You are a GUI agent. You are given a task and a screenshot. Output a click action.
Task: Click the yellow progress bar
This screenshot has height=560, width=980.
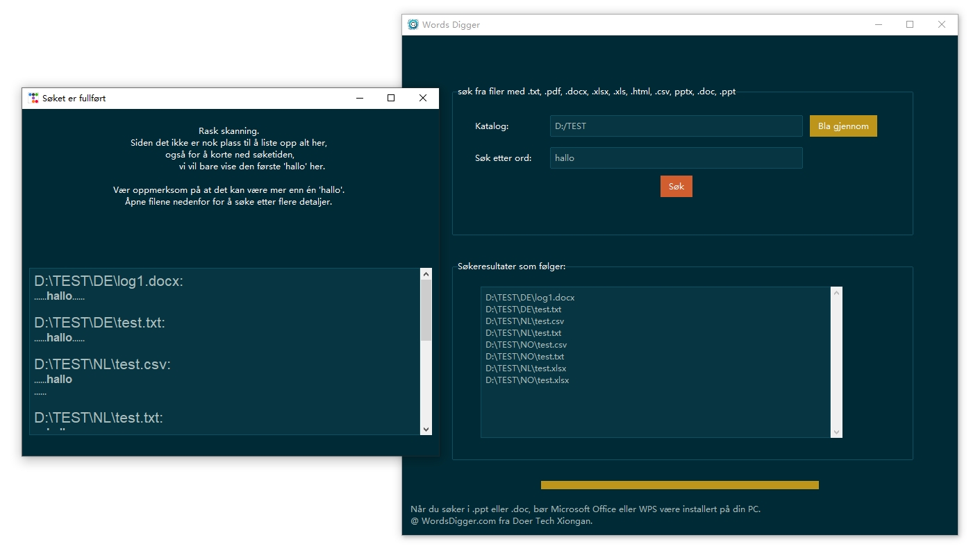click(x=680, y=485)
